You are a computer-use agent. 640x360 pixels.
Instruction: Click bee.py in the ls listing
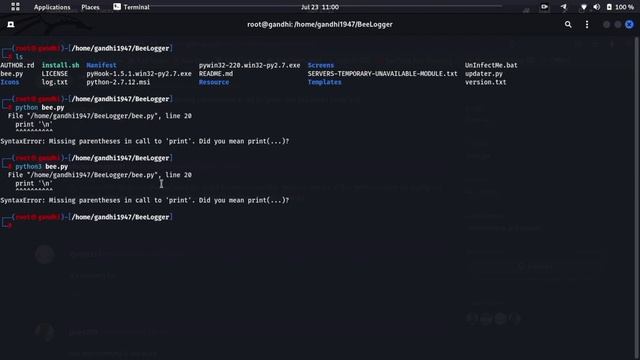(12, 74)
